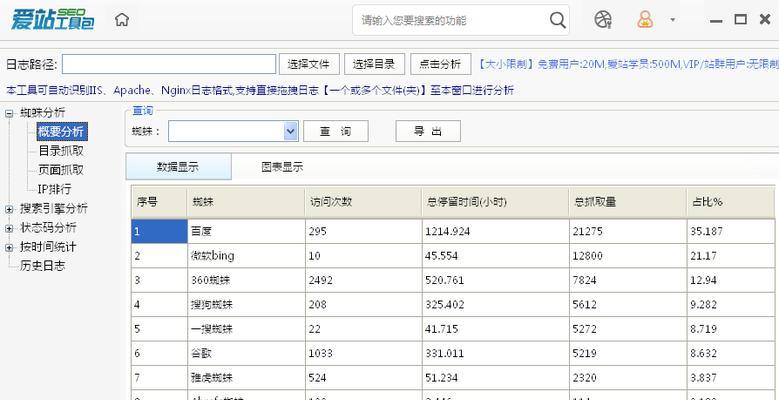Screen dimensions: 779x400
Task: Open the 蜘蛛 spider combo box
Action: [233, 131]
